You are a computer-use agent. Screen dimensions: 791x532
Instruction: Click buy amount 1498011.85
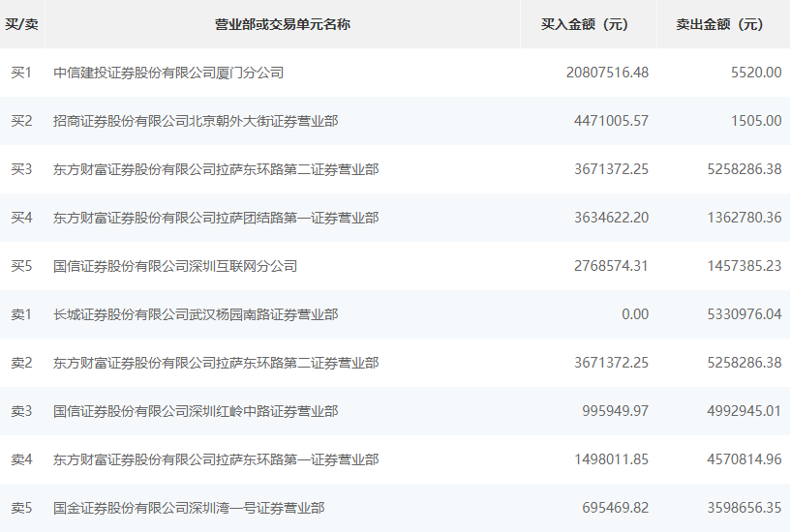click(612, 459)
